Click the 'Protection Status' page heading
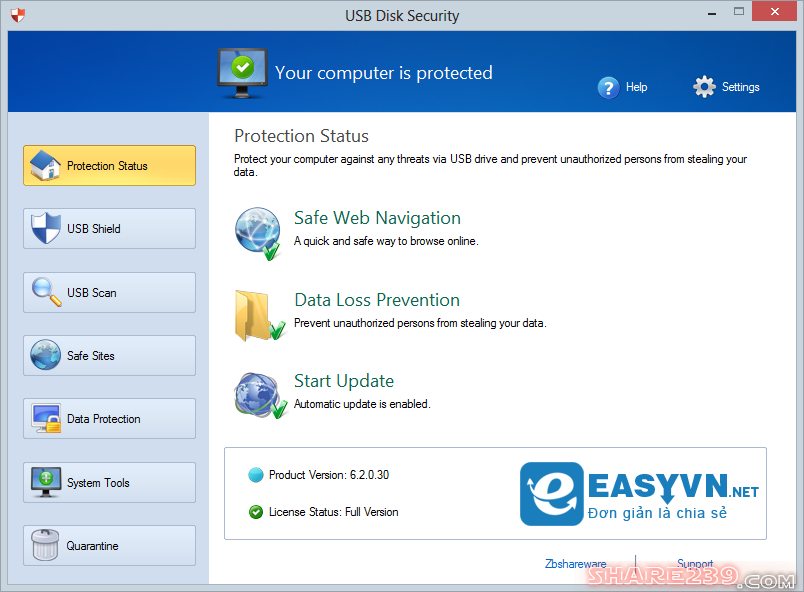This screenshot has height=592, width=804. (x=302, y=136)
